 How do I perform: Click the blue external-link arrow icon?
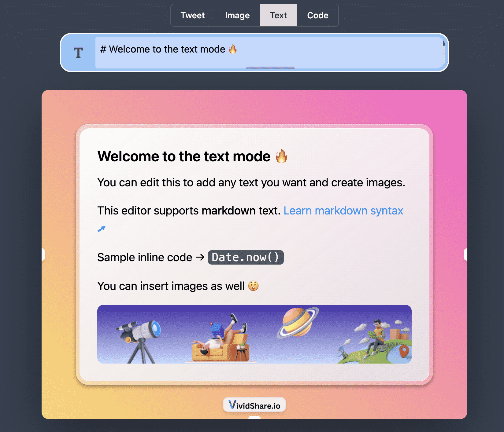point(101,229)
